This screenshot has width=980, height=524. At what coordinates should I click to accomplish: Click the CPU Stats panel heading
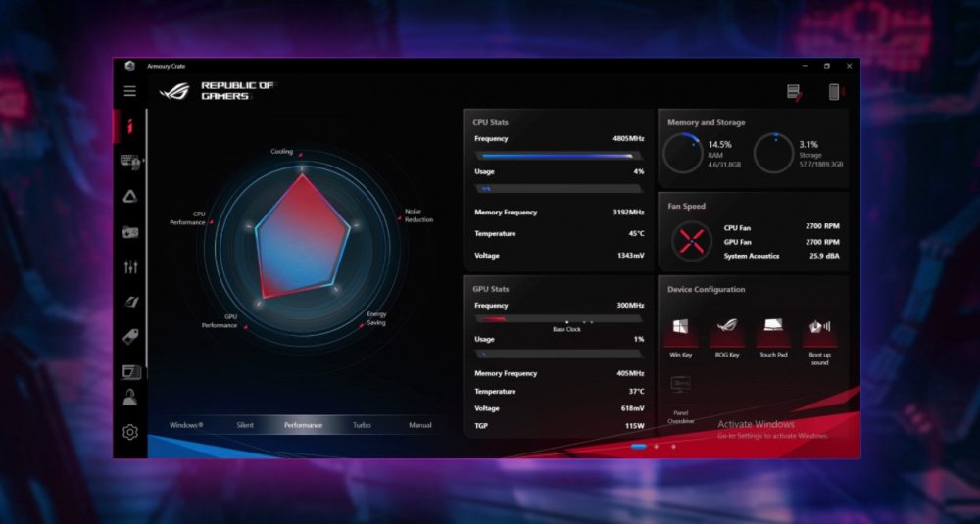point(491,123)
